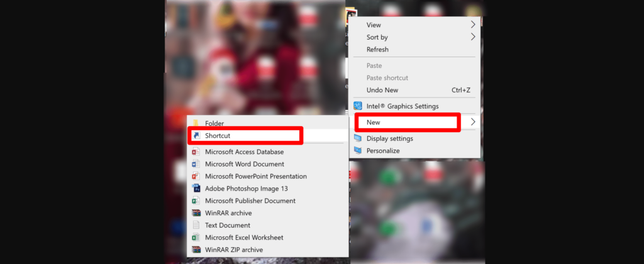Create an Adobe Photoshop Image 13
The width and height of the screenshot is (644, 264).
pyautogui.click(x=267, y=189)
